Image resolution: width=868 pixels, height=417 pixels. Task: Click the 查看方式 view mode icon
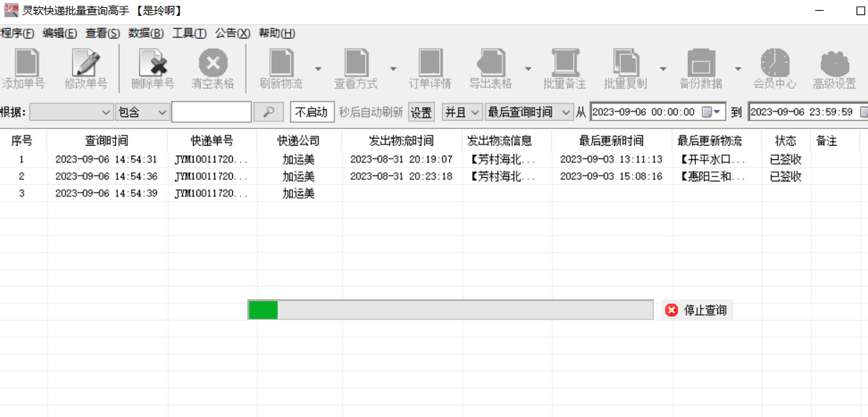click(x=356, y=62)
